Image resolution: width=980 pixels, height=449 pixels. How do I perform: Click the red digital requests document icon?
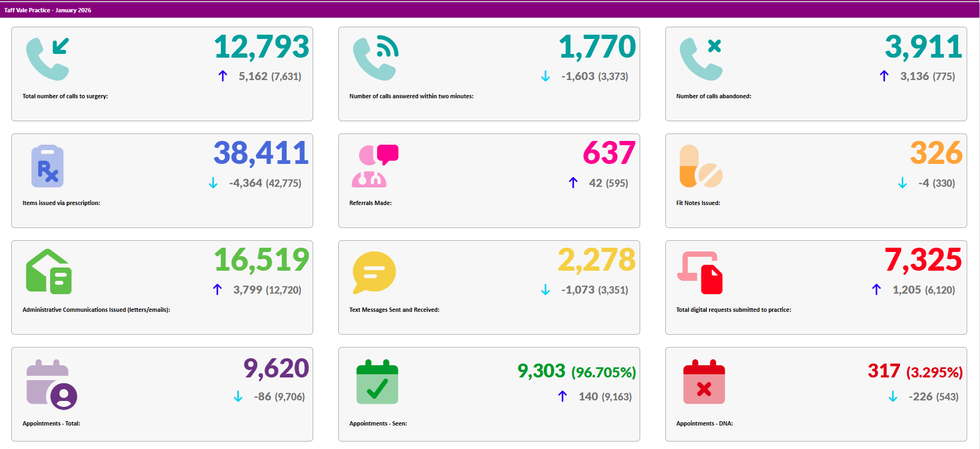[700, 272]
